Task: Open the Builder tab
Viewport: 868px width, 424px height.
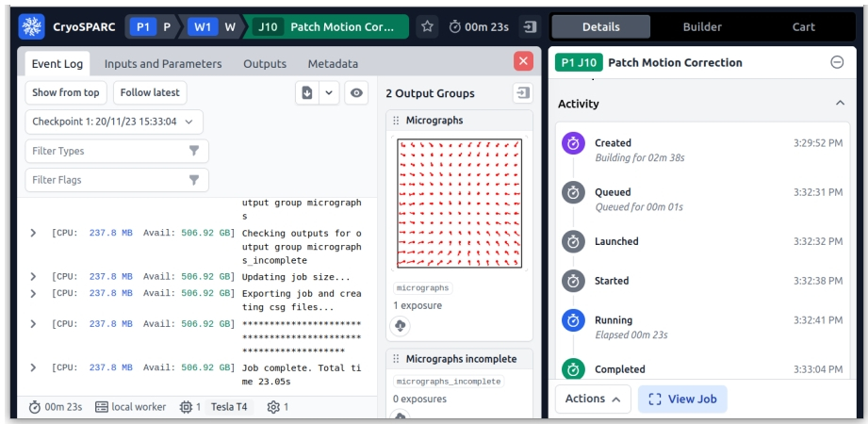Action: coord(702,26)
